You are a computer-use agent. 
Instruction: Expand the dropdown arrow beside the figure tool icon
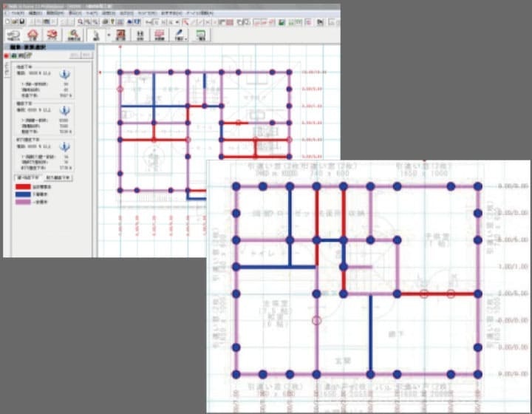click(x=108, y=35)
